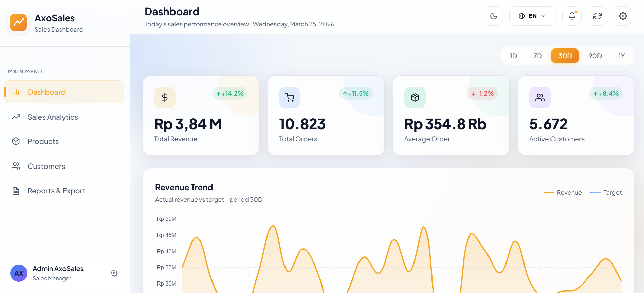Open notifications via the bell icon
The height and width of the screenshot is (293, 644).
click(x=572, y=16)
